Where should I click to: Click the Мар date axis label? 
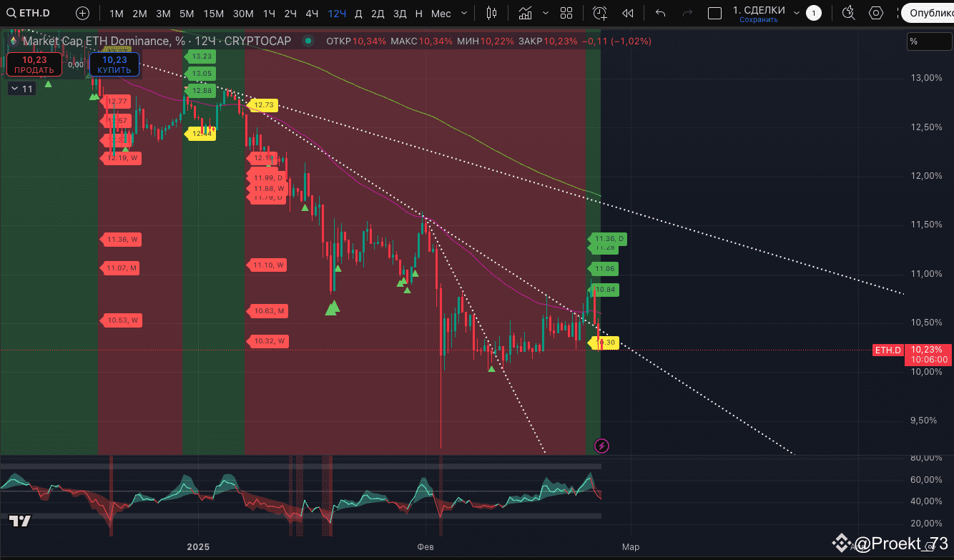(631, 547)
